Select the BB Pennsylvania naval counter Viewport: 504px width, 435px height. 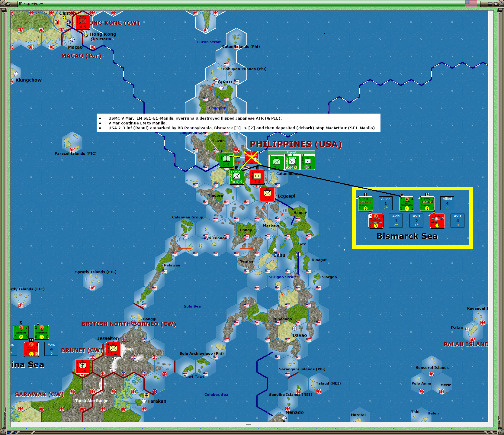[406, 204]
